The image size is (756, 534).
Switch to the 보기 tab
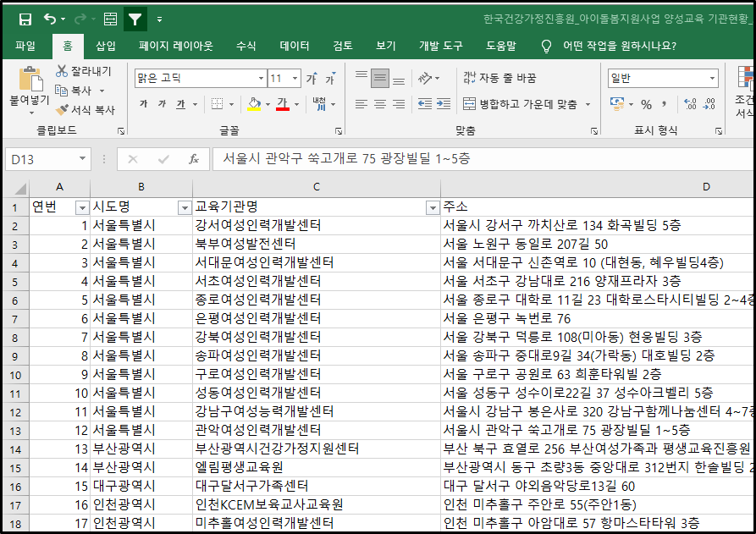point(386,47)
